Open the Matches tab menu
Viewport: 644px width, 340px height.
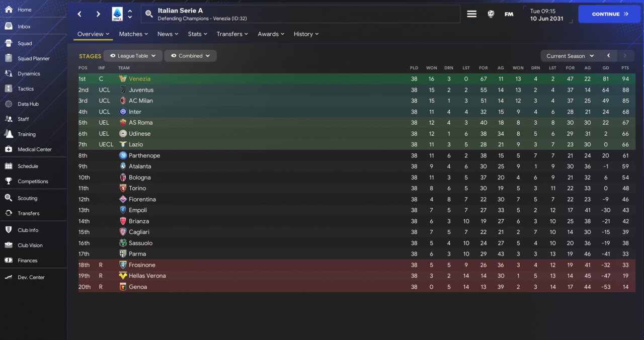[133, 34]
